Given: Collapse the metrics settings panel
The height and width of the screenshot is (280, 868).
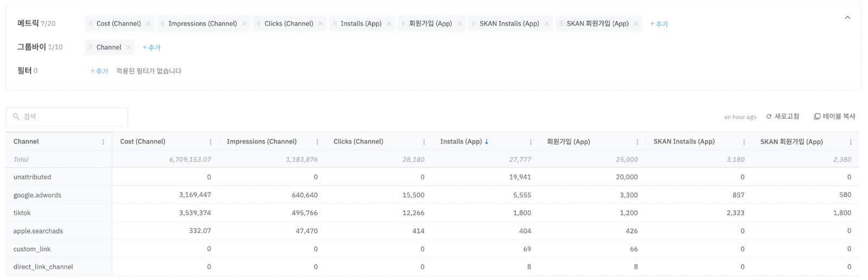Looking at the screenshot, I should point(847,18).
